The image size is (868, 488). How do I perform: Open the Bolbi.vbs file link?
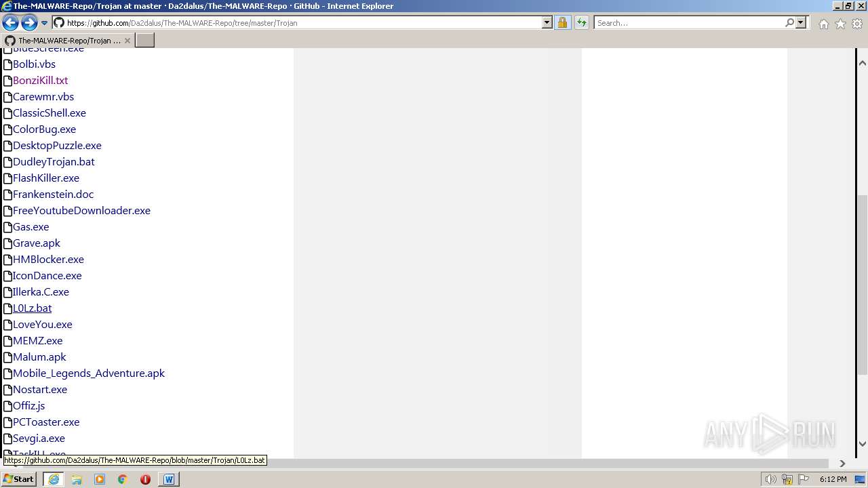pos(34,64)
